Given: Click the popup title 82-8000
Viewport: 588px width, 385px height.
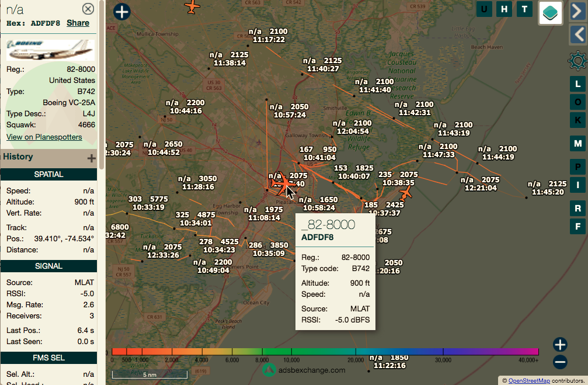Looking at the screenshot, I should point(328,224).
